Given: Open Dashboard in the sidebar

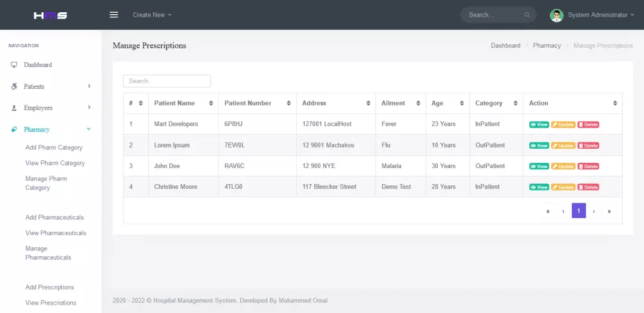Looking at the screenshot, I should tap(38, 65).
